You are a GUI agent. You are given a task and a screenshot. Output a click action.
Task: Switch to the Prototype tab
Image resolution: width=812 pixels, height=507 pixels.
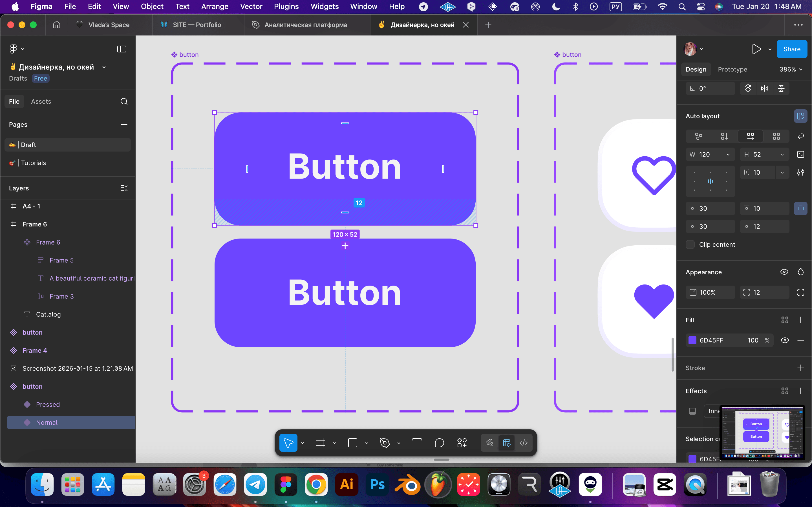click(732, 69)
